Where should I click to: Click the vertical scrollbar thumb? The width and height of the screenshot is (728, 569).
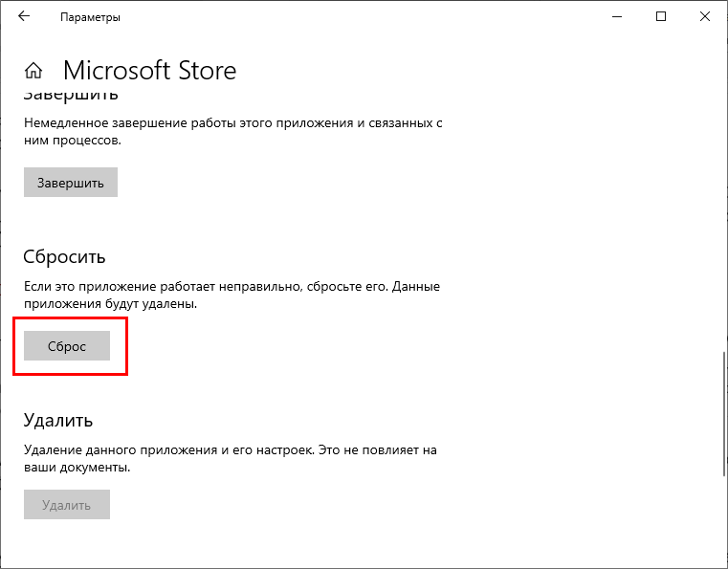click(x=724, y=414)
